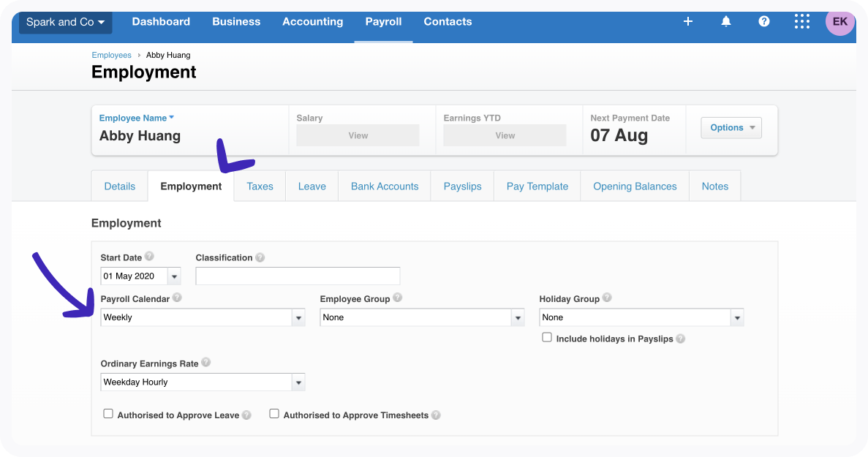The width and height of the screenshot is (868, 457).
Task: Click the Employees breadcrumb link
Action: pos(111,56)
